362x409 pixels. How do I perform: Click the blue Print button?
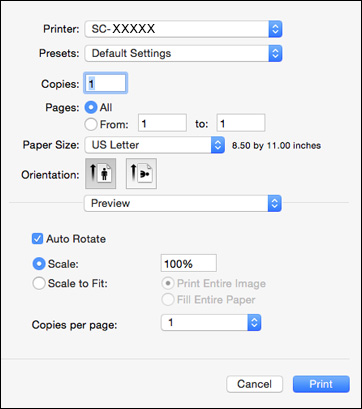coord(321,384)
